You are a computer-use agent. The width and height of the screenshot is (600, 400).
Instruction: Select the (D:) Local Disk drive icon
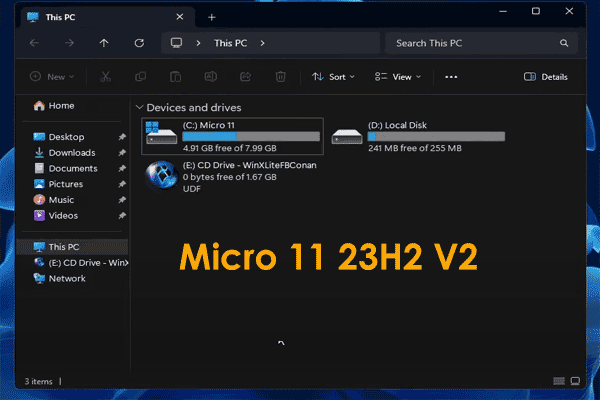point(347,136)
